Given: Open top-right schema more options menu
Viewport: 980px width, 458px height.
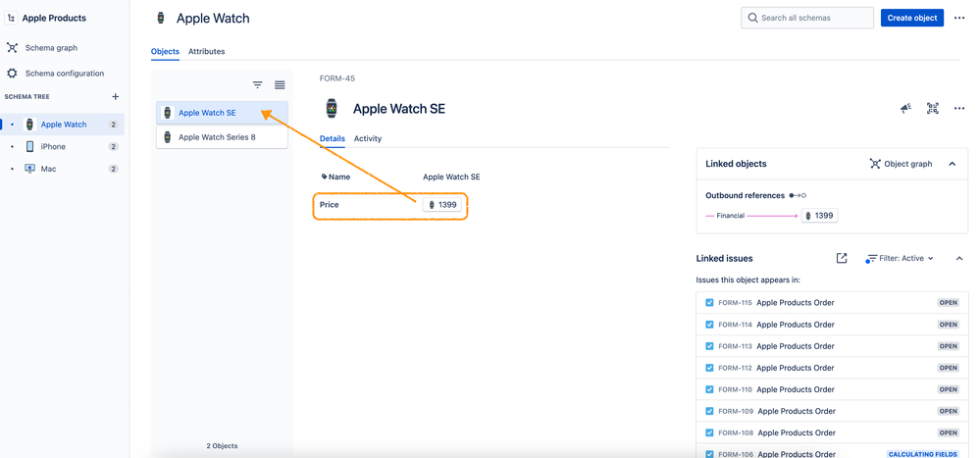Looking at the screenshot, I should pyautogui.click(x=959, y=18).
